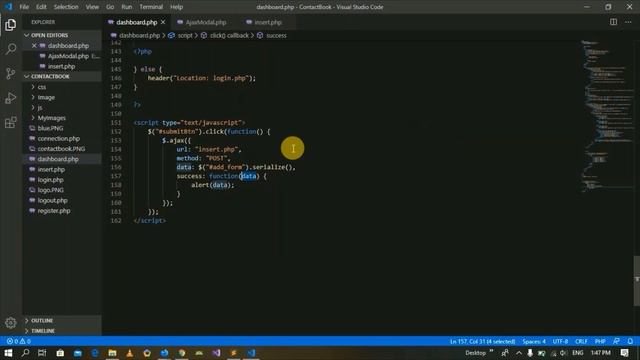Click Spaces: 4 indentation setting
The height and width of the screenshot is (360, 640).
[x=534, y=341]
